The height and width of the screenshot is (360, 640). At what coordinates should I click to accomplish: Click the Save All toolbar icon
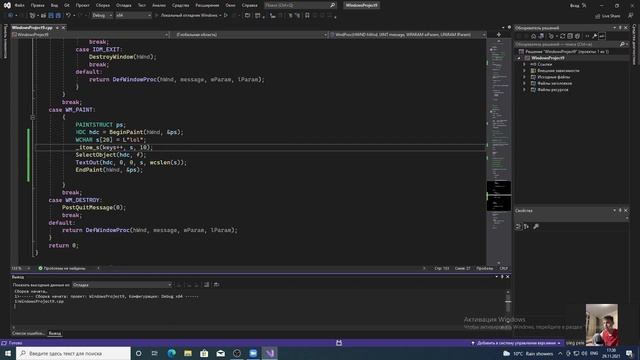pos(58,16)
